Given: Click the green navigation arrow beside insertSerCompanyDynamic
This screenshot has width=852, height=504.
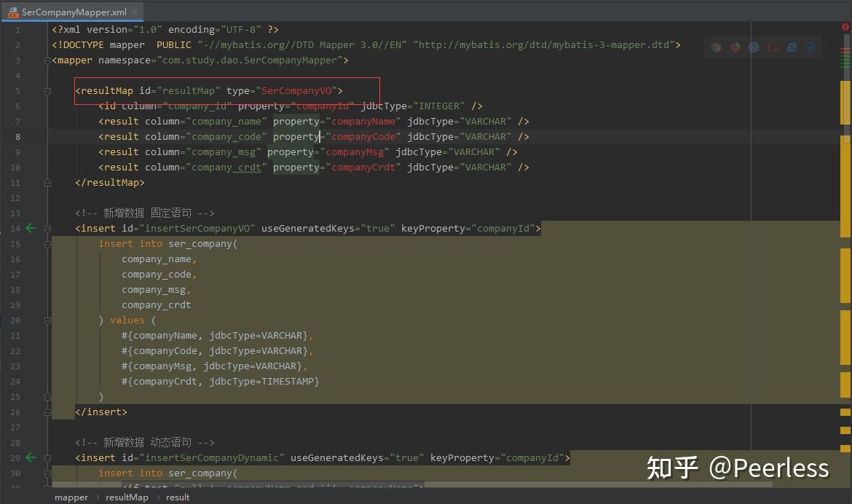Looking at the screenshot, I should [31, 458].
